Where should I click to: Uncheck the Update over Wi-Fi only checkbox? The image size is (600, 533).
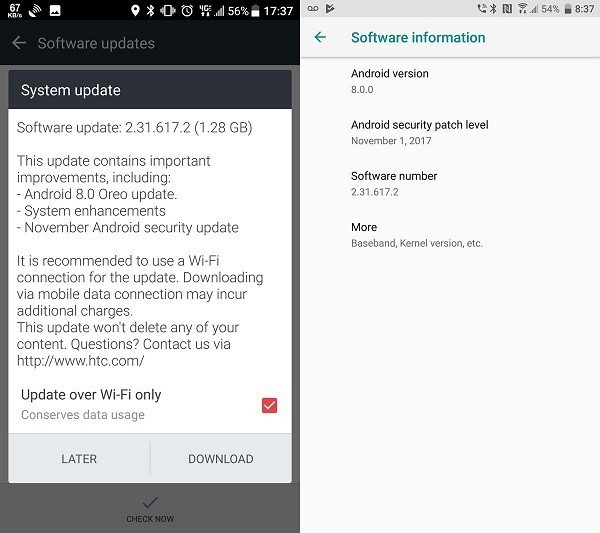(269, 405)
